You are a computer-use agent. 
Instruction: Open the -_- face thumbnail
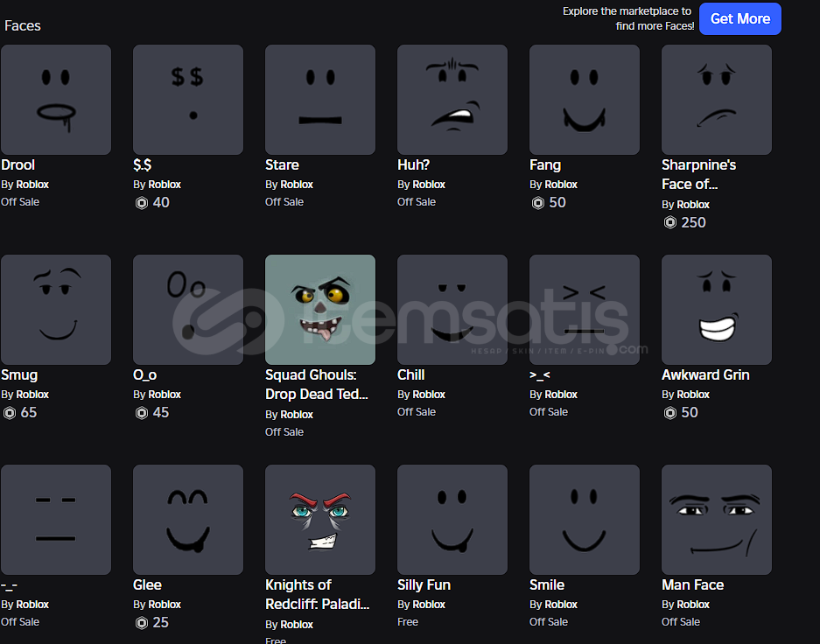click(x=56, y=520)
